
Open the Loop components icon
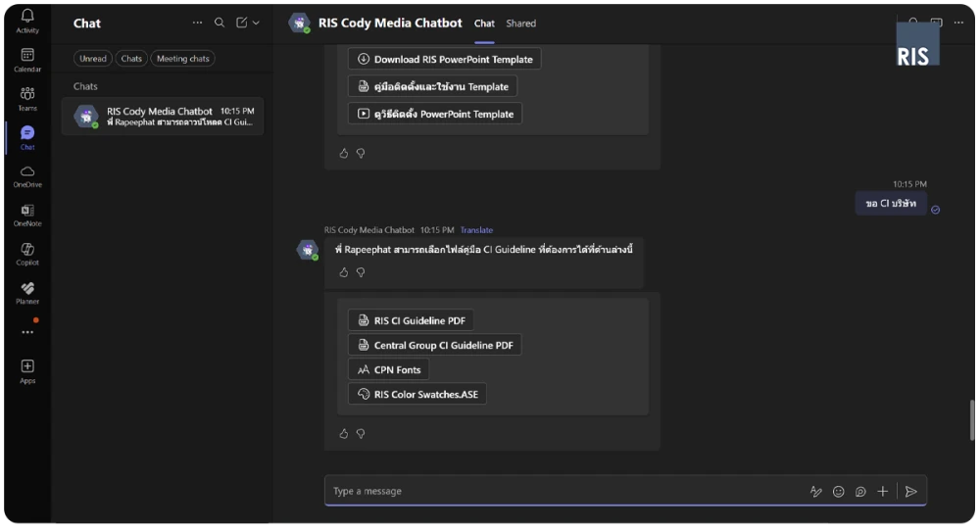tap(860, 491)
